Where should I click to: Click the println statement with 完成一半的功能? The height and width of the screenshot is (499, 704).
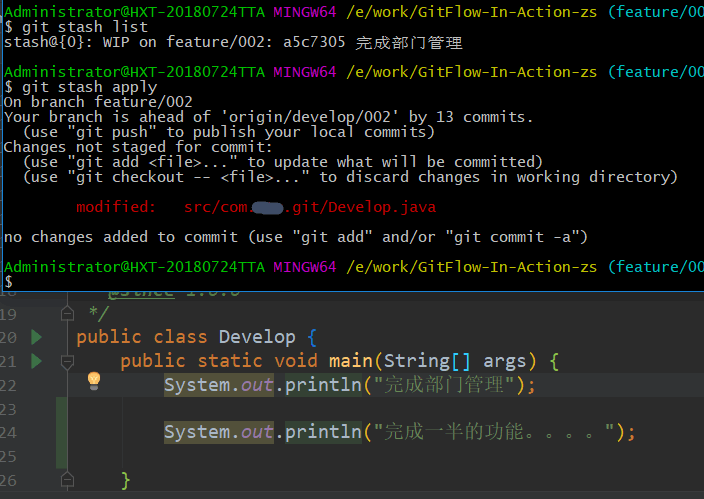399,433
